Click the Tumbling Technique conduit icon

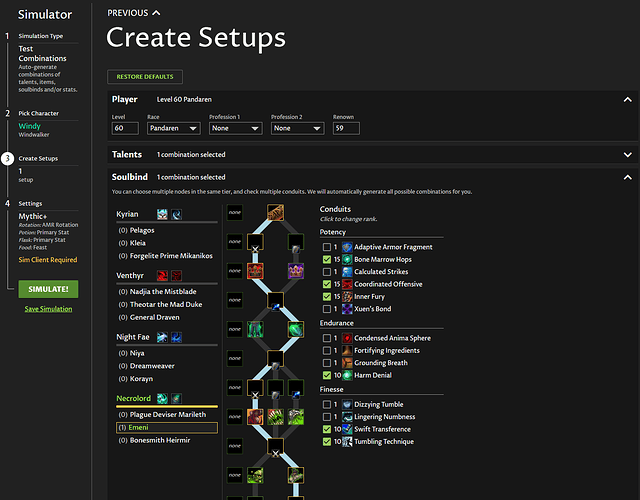347,442
